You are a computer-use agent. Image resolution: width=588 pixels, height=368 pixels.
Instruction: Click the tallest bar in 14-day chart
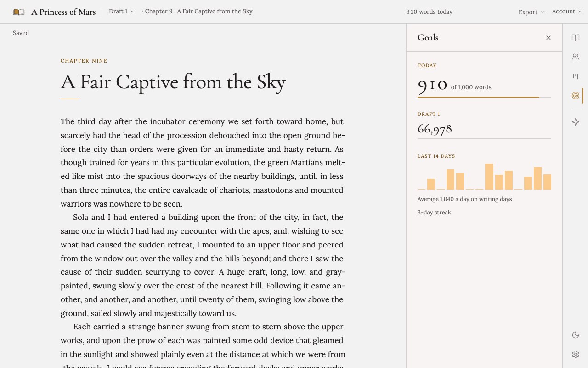[x=489, y=177]
